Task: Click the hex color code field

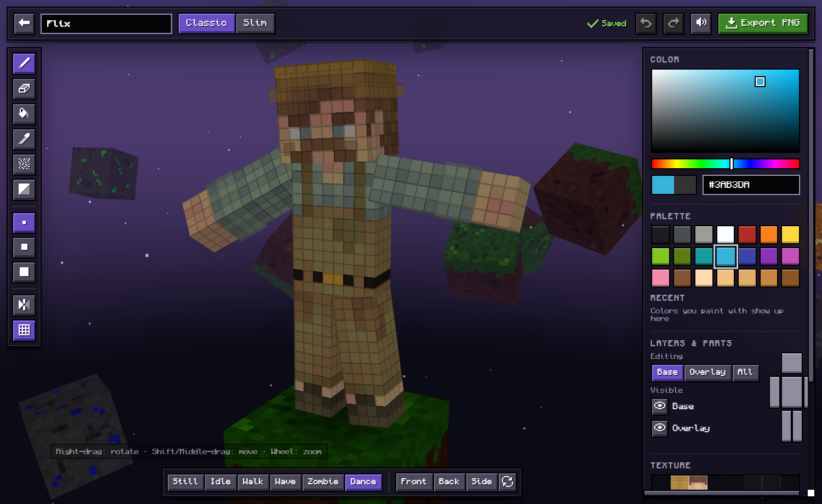Action: pos(751,185)
